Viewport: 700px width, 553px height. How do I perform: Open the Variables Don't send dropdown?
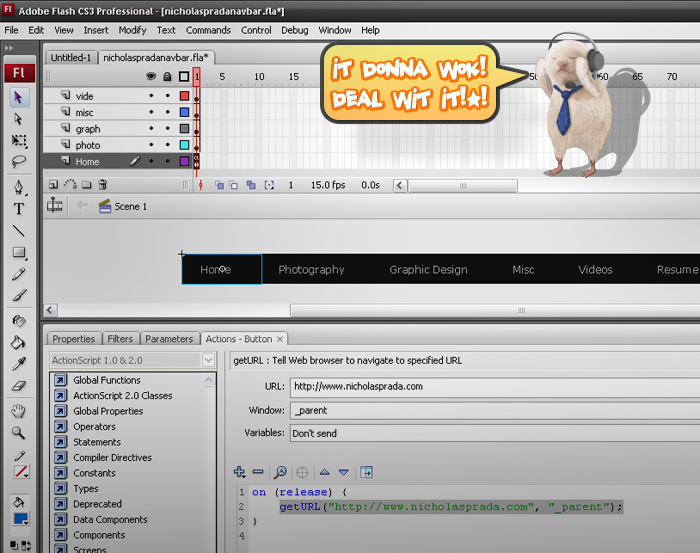pos(495,433)
